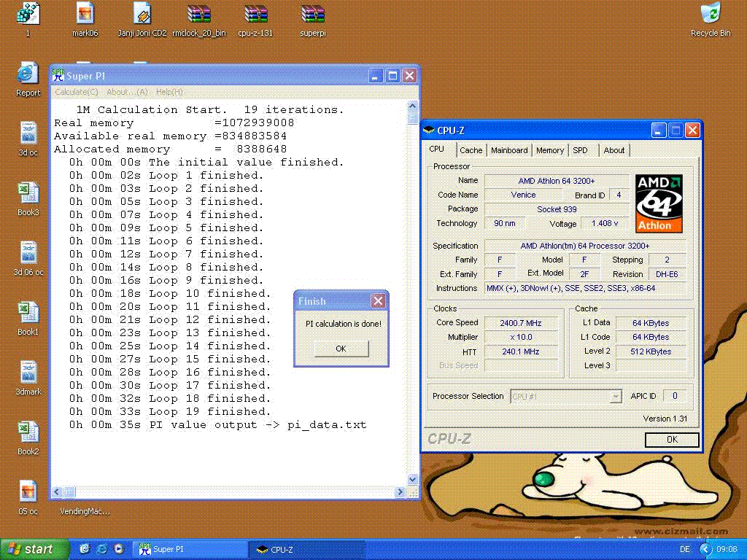This screenshot has height=560, width=747.
Task: Click the first quick launch icon beside Start
Action: 85,549
